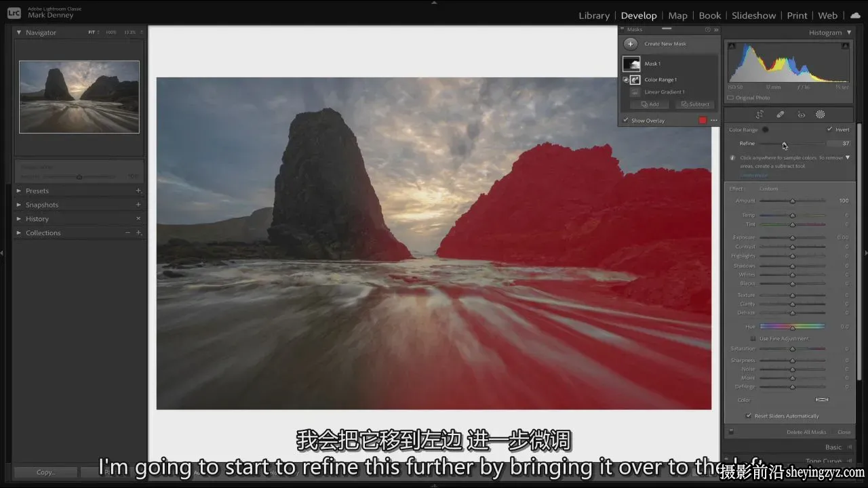Click Delete All Masks
The width and height of the screenshot is (868, 488).
[806, 432]
